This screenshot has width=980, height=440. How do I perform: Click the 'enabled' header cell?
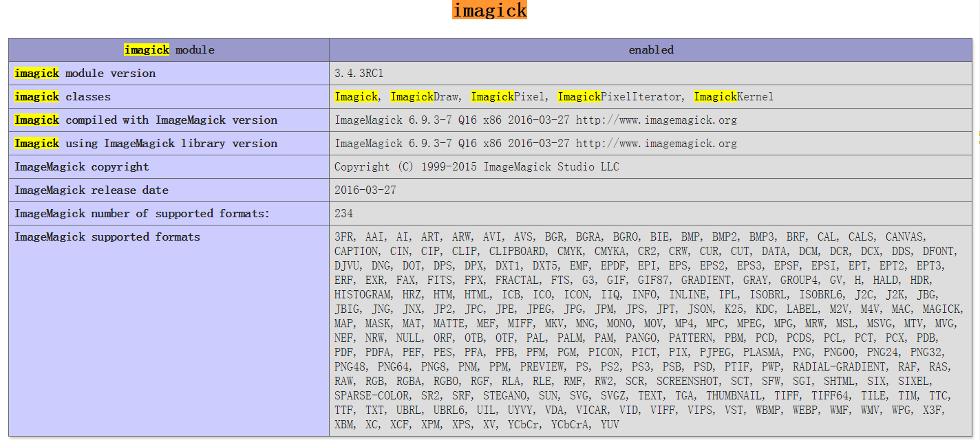pos(651,49)
